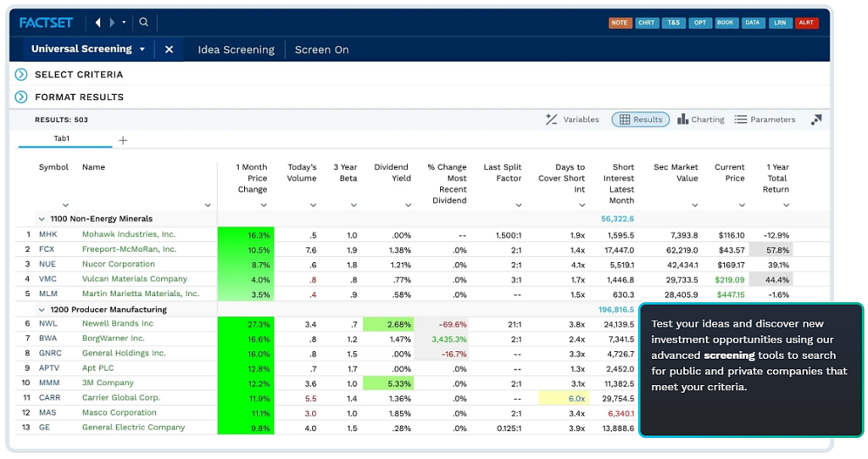868x459 pixels.
Task: Click the red ALRT button
Action: click(x=806, y=23)
